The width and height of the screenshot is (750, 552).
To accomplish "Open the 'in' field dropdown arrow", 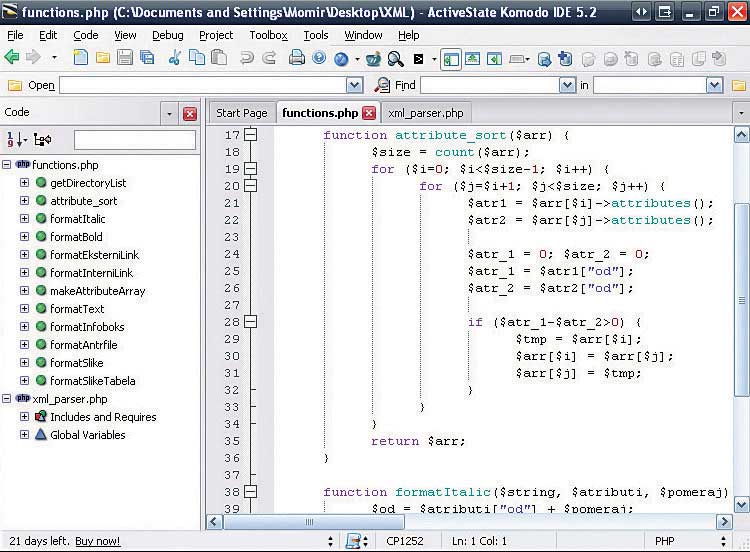I will tap(714, 86).
